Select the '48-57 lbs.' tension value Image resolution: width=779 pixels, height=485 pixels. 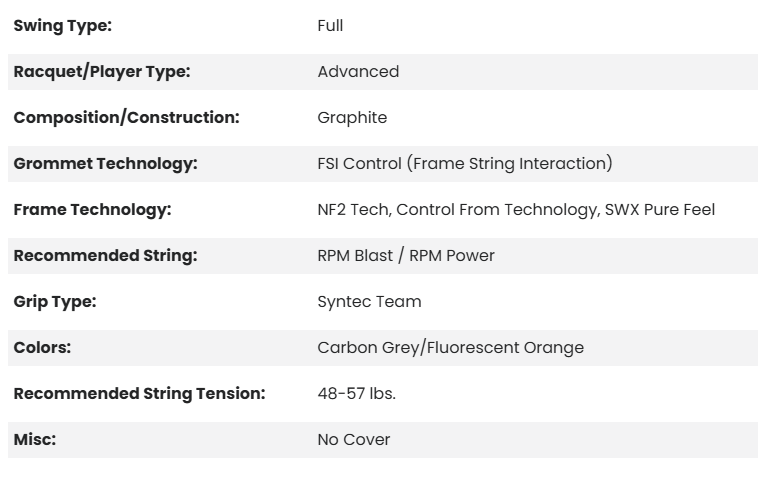click(356, 394)
